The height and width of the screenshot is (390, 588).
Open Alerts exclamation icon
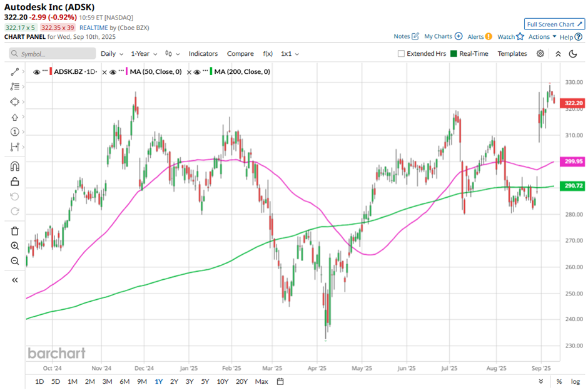pos(489,36)
